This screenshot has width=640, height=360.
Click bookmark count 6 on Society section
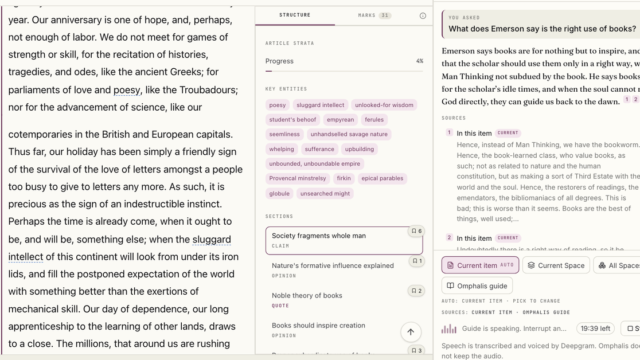417,231
